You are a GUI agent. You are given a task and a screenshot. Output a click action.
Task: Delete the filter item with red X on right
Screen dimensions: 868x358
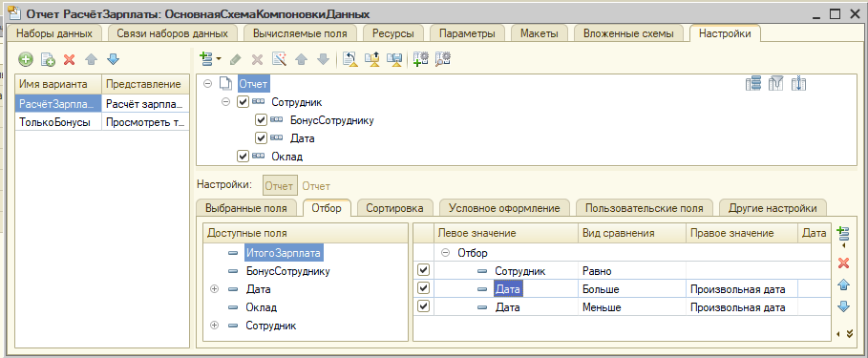[843, 263]
